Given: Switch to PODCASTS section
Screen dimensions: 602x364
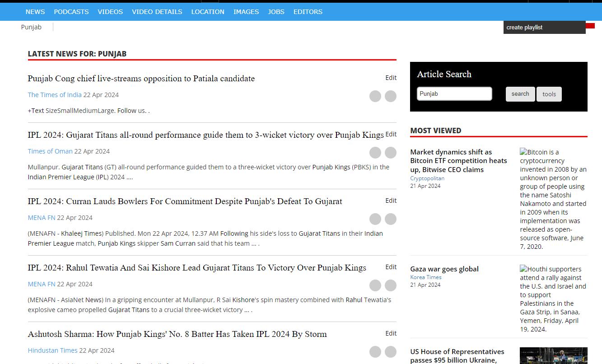Looking at the screenshot, I should point(71,12).
